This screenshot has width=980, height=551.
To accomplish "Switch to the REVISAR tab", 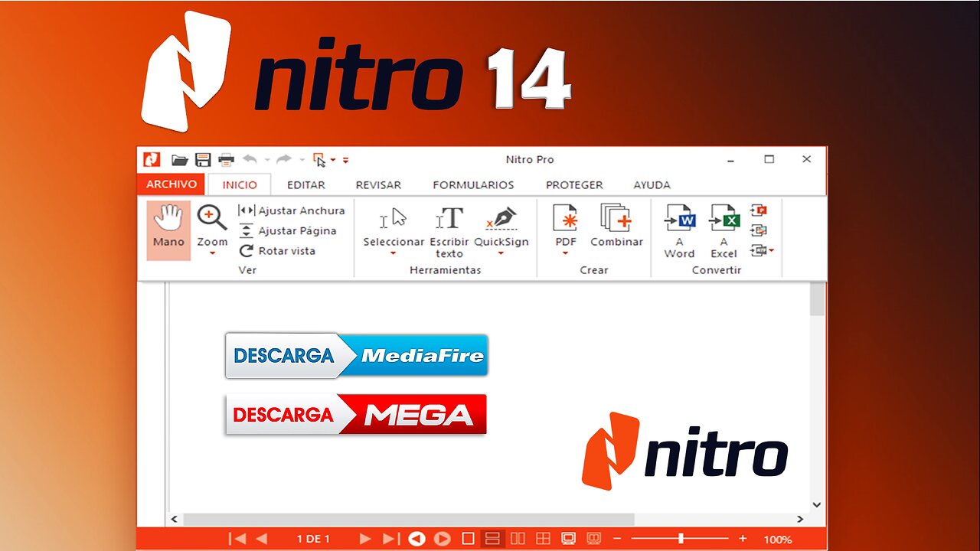I will point(378,184).
